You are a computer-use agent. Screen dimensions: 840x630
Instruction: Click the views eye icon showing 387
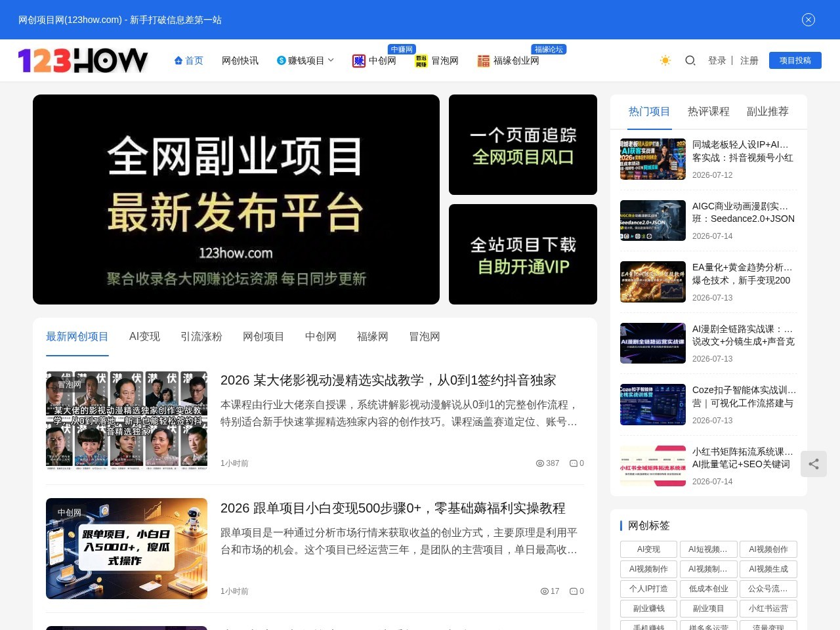(x=540, y=463)
